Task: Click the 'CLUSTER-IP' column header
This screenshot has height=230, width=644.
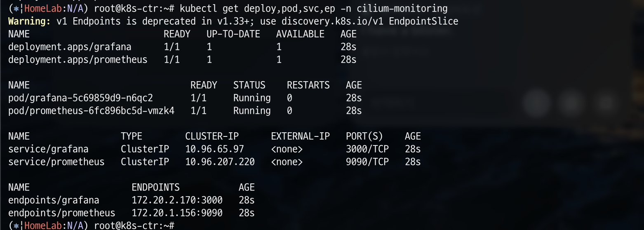Action: [212, 136]
